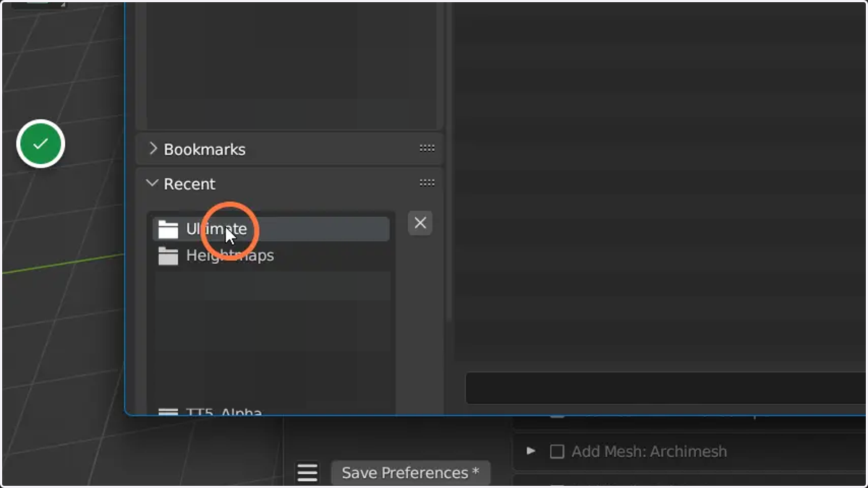Click the green checkmark circle icon
Screen dimensions: 868x488
pos(41,144)
